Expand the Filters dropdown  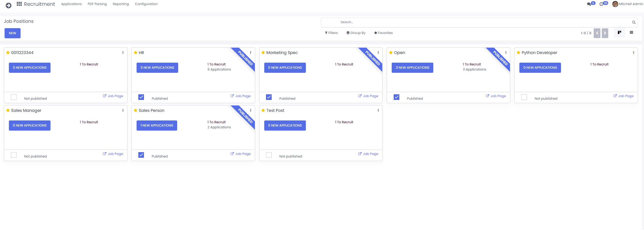pos(331,33)
